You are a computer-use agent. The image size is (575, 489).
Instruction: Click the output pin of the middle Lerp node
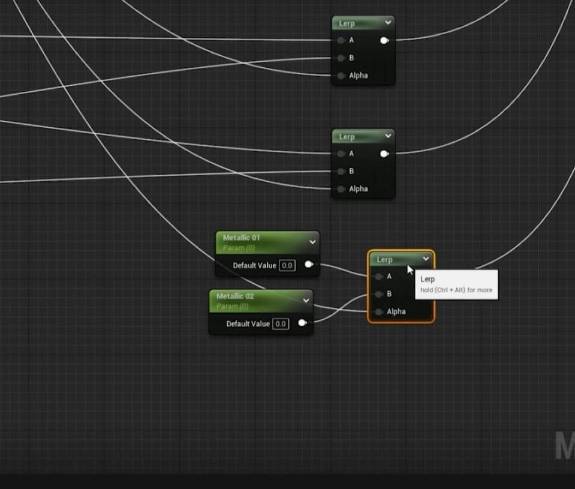point(384,154)
